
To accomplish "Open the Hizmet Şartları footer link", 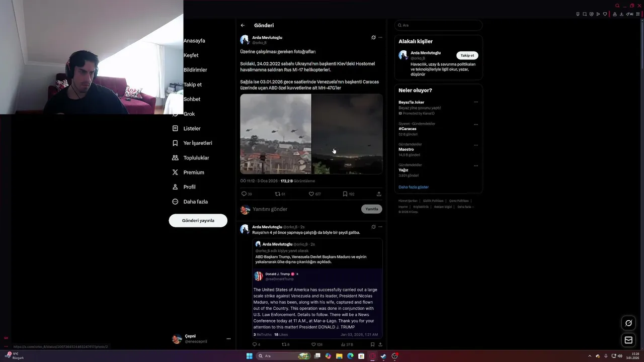I will (x=408, y=201).
